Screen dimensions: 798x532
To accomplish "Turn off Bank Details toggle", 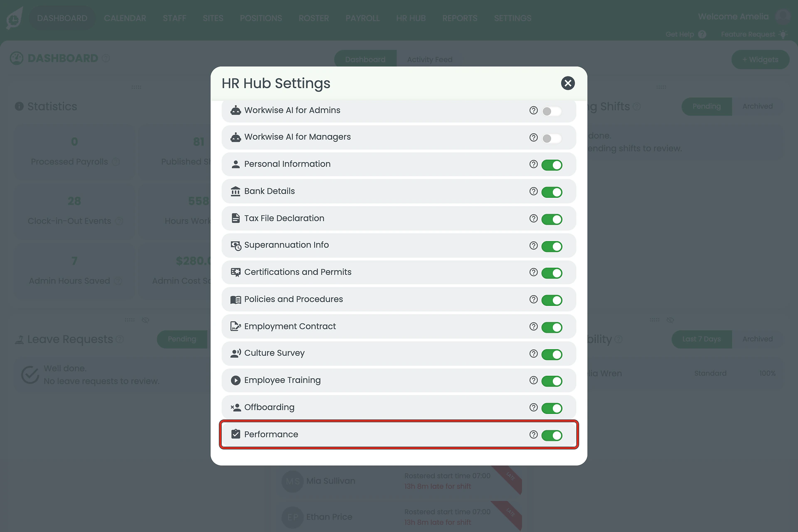I will (x=552, y=192).
